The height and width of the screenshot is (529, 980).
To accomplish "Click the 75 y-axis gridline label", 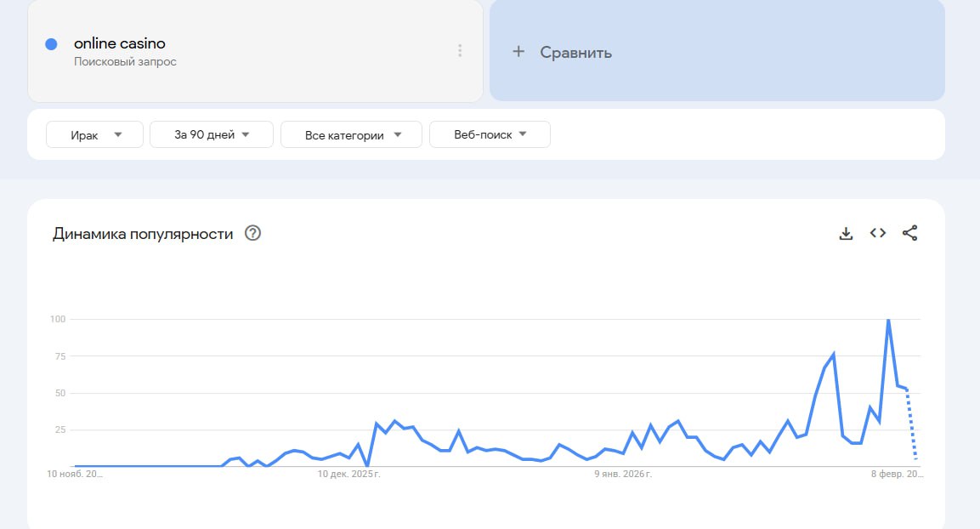I will [59, 356].
